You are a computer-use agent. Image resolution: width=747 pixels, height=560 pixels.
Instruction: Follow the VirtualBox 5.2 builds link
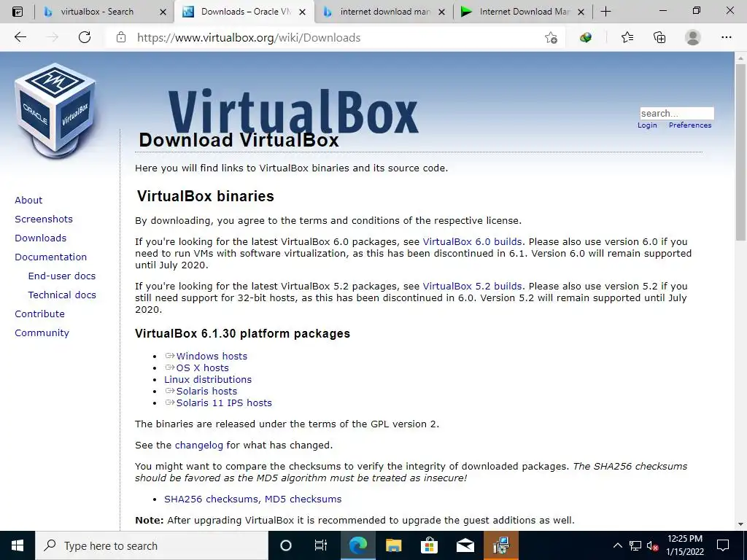472,286
